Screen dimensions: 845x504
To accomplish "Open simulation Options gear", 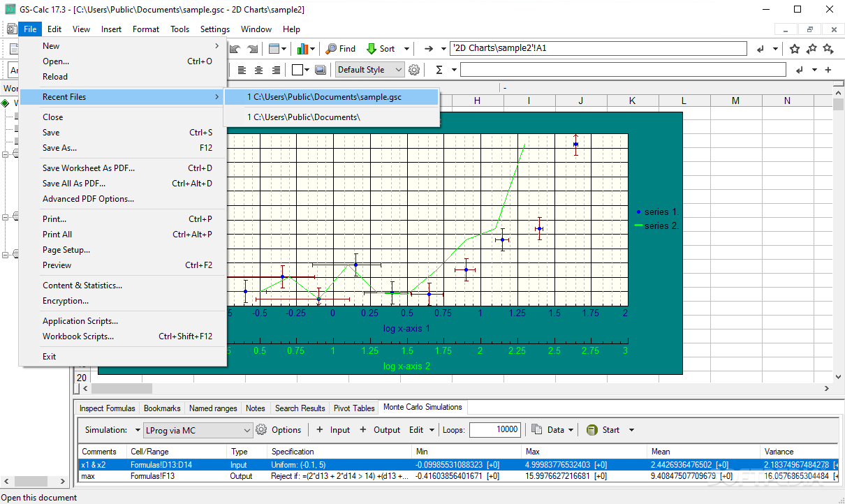I will click(x=279, y=430).
